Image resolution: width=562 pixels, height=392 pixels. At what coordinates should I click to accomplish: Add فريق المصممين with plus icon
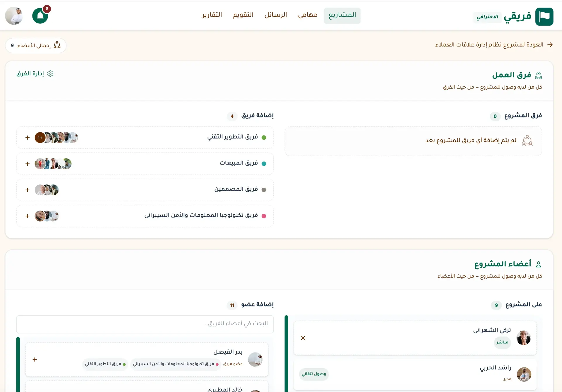coord(28,190)
